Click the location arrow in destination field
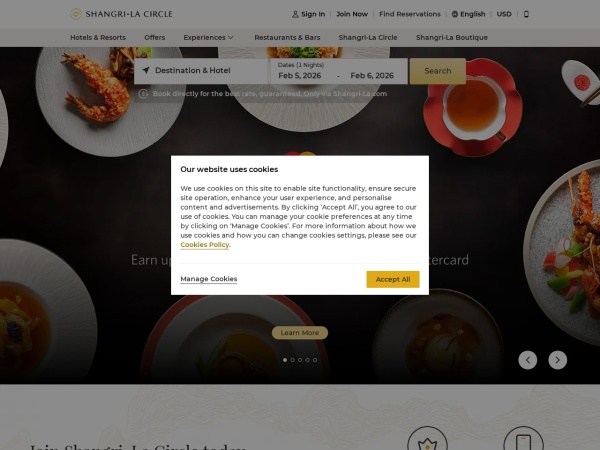 click(x=146, y=70)
